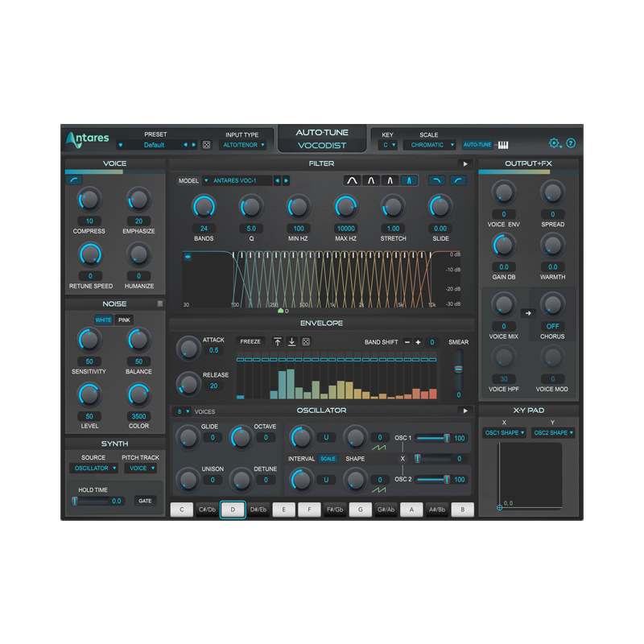
Task: Select previous filter model arrow
Action: [x=278, y=180]
